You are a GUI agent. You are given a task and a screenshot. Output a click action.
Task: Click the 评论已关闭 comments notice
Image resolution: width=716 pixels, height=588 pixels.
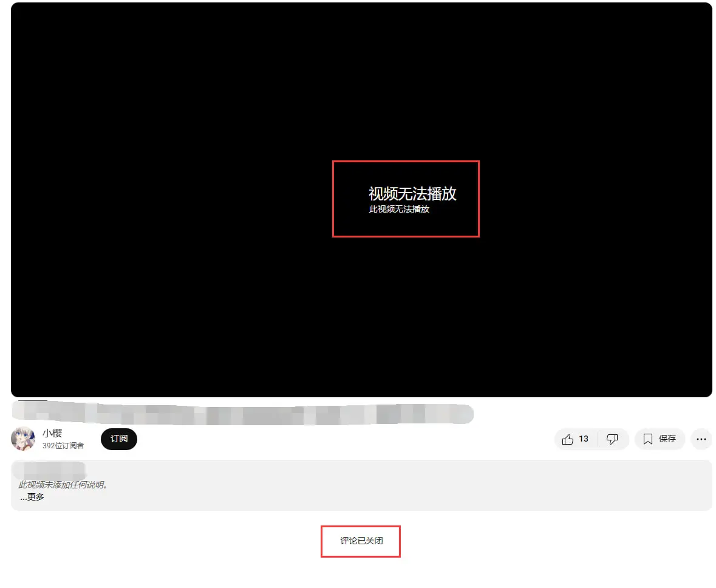(x=361, y=541)
